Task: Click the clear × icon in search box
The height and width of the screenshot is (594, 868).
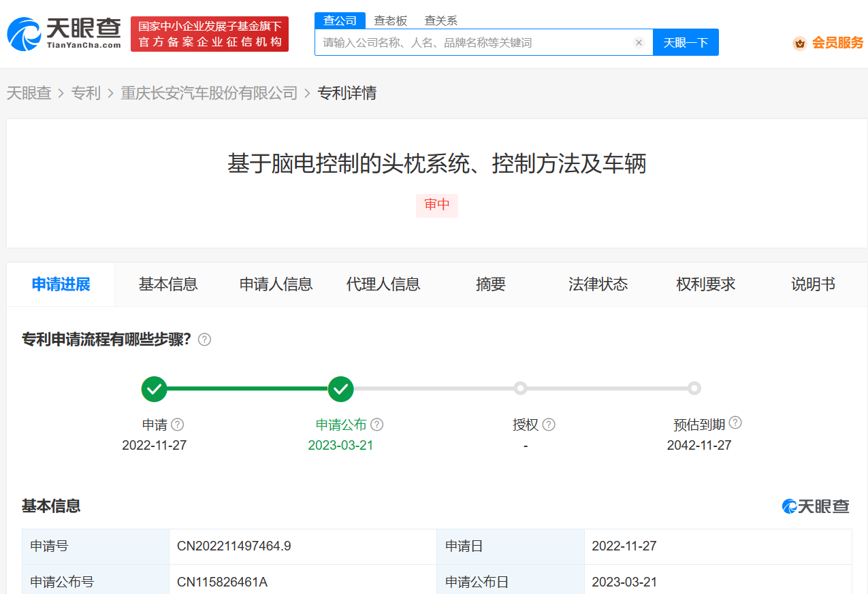Action: click(x=639, y=42)
